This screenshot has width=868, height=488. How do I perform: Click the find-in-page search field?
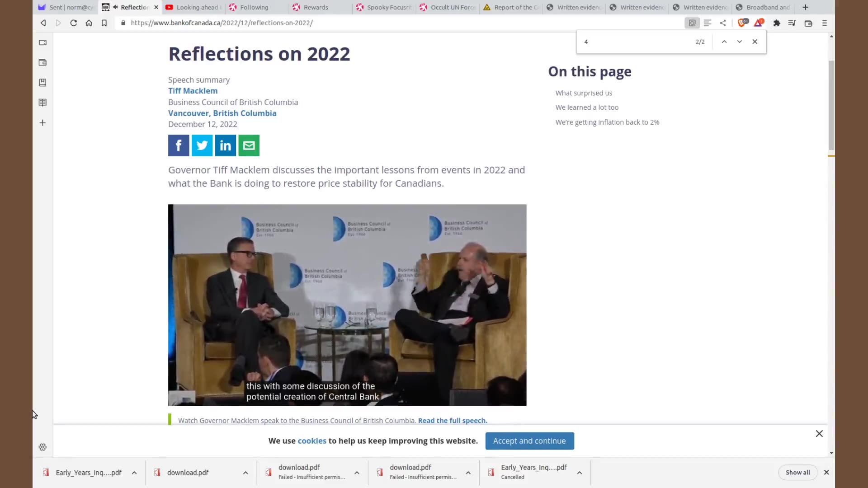coord(633,42)
